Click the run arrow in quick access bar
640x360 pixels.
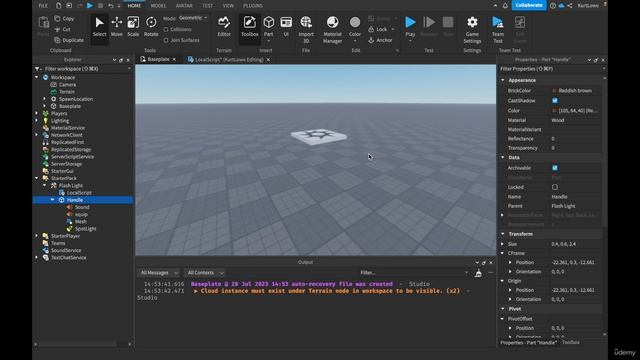[x=90, y=6]
